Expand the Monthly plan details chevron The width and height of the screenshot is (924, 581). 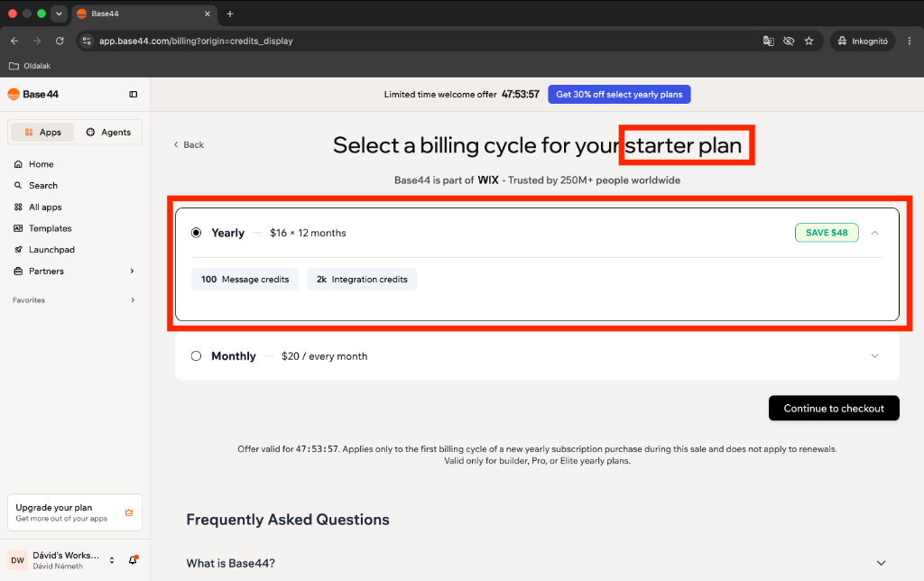point(875,355)
